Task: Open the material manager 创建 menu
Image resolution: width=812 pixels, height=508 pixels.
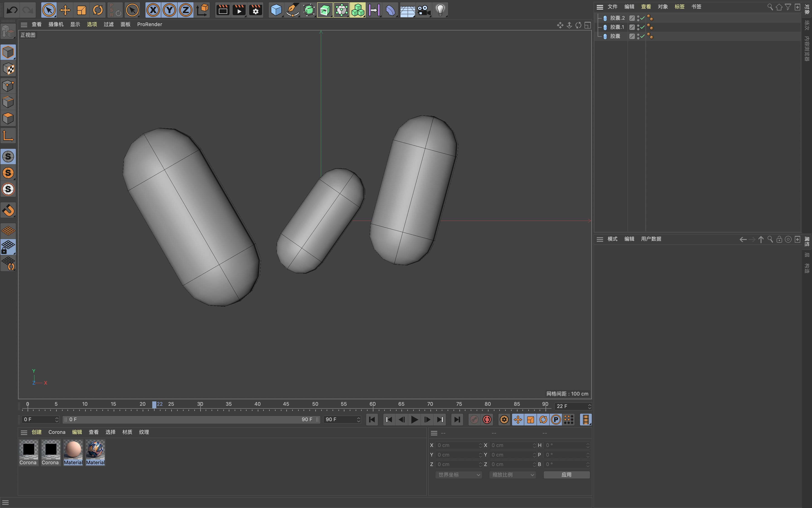Action: tap(36, 432)
